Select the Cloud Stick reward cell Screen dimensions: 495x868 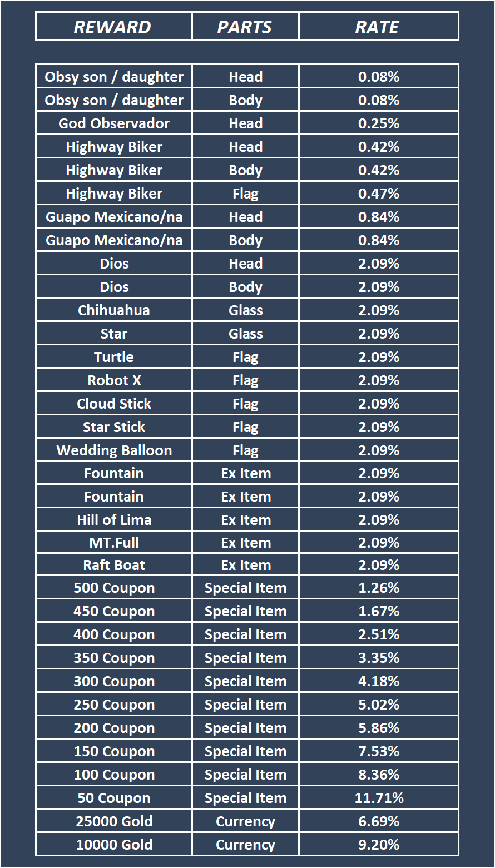tap(114, 404)
